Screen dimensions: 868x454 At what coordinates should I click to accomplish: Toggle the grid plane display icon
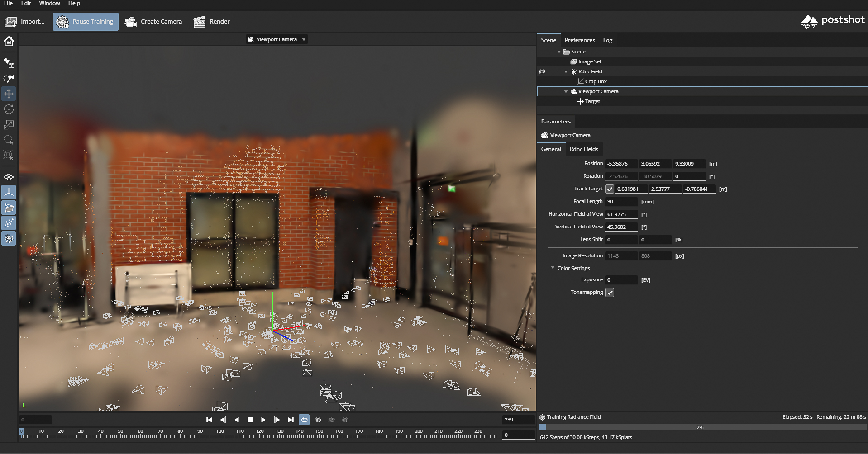pos(9,177)
